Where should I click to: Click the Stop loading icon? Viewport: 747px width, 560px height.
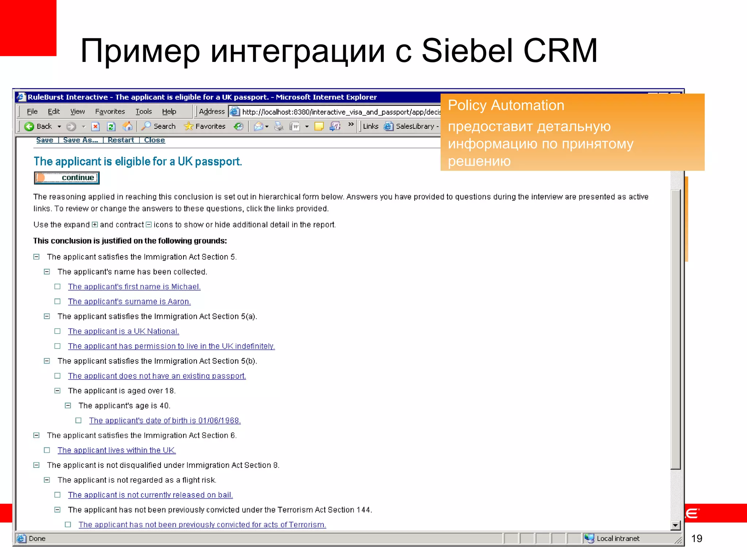coord(95,127)
